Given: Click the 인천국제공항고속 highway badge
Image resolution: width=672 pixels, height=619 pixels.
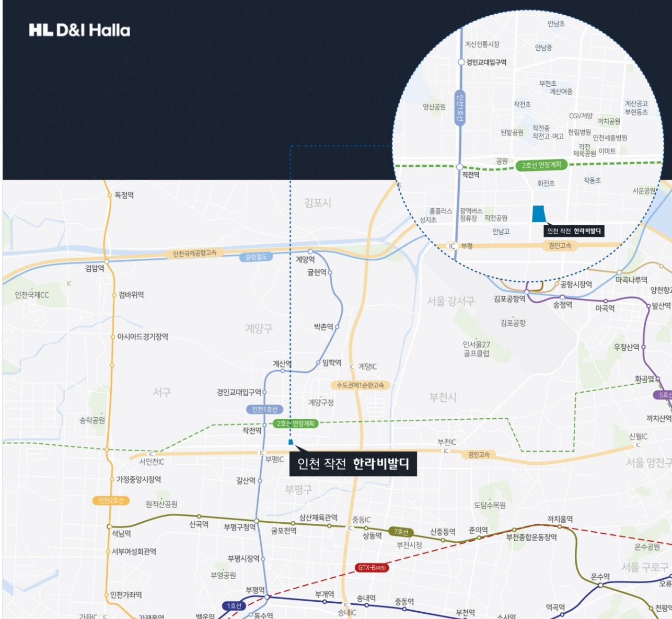Looking at the screenshot, I should [x=195, y=254].
